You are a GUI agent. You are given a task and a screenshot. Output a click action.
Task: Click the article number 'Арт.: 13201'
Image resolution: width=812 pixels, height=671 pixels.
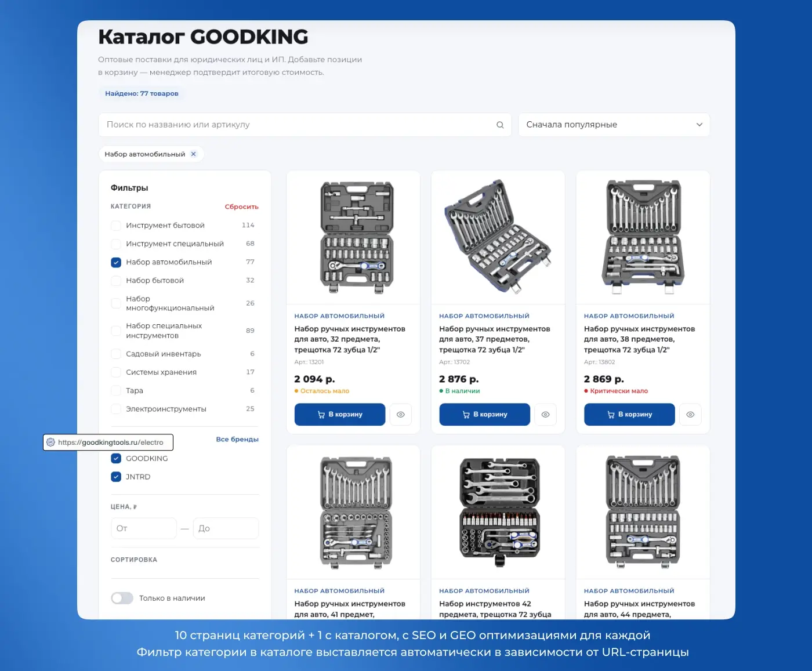click(x=309, y=362)
